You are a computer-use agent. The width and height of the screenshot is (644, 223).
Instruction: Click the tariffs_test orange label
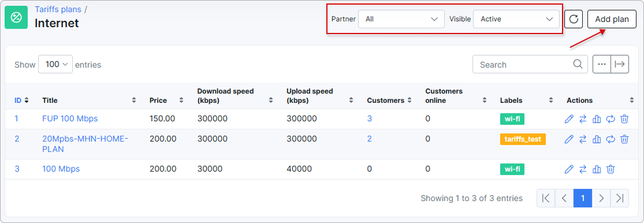523,139
